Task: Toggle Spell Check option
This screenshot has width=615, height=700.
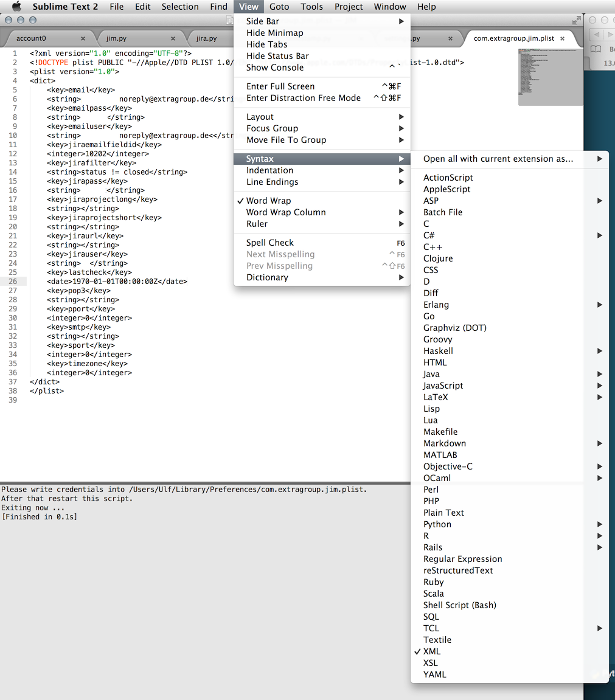Action: coord(269,243)
